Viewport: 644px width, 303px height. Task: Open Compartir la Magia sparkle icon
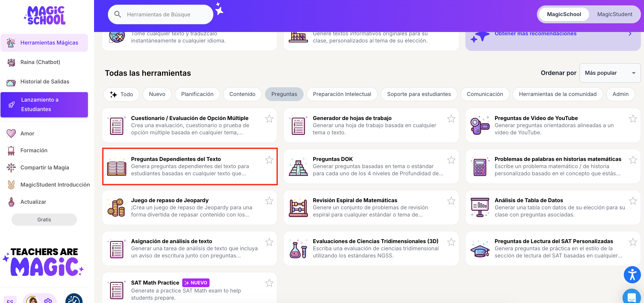click(x=11, y=168)
